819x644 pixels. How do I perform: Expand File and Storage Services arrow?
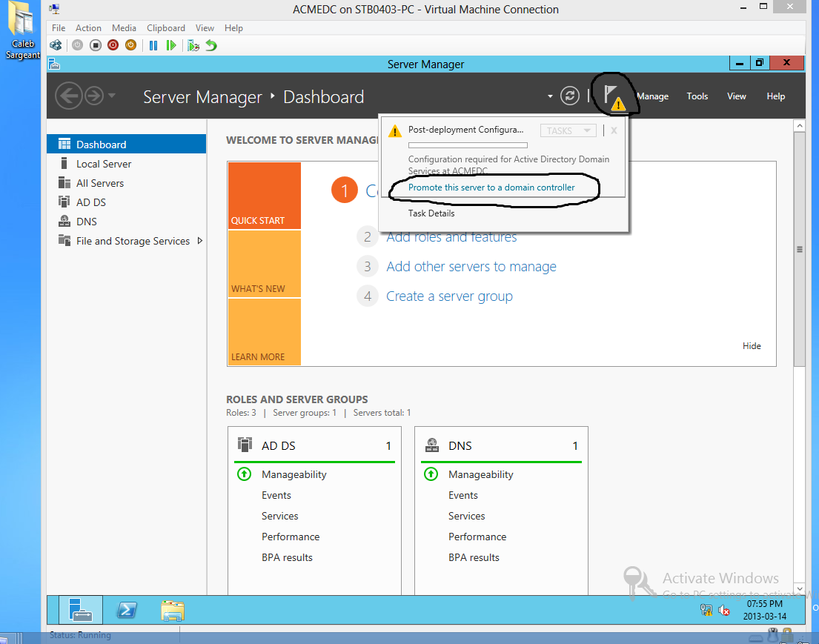pos(199,241)
